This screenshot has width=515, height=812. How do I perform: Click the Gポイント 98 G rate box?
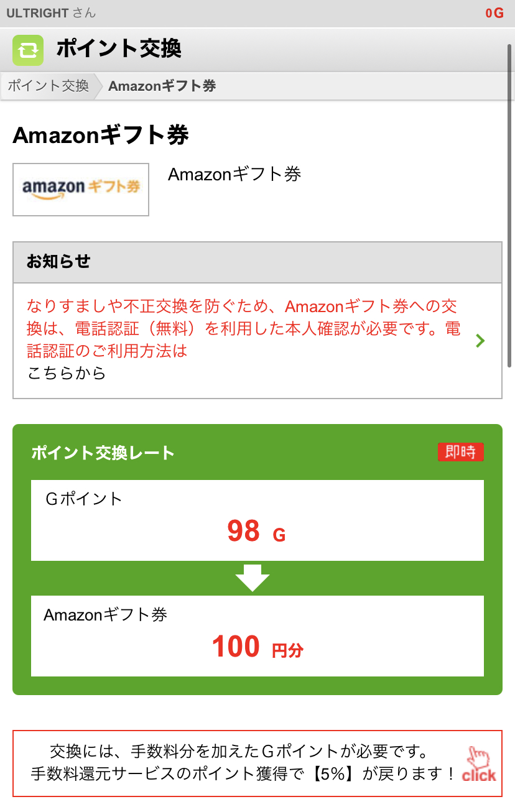point(257,520)
